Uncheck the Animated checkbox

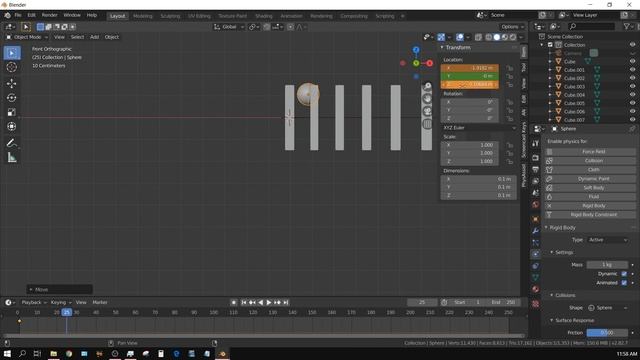coord(624,282)
